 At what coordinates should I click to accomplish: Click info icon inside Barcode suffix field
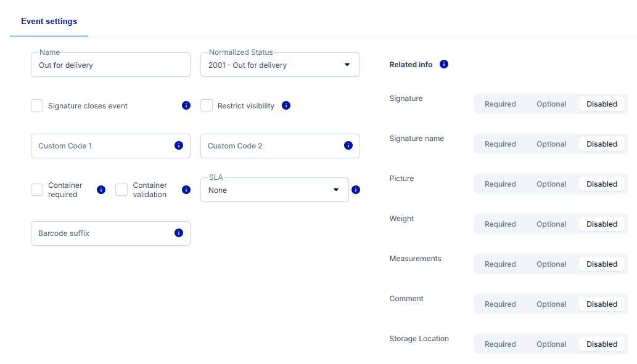[x=179, y=233]
